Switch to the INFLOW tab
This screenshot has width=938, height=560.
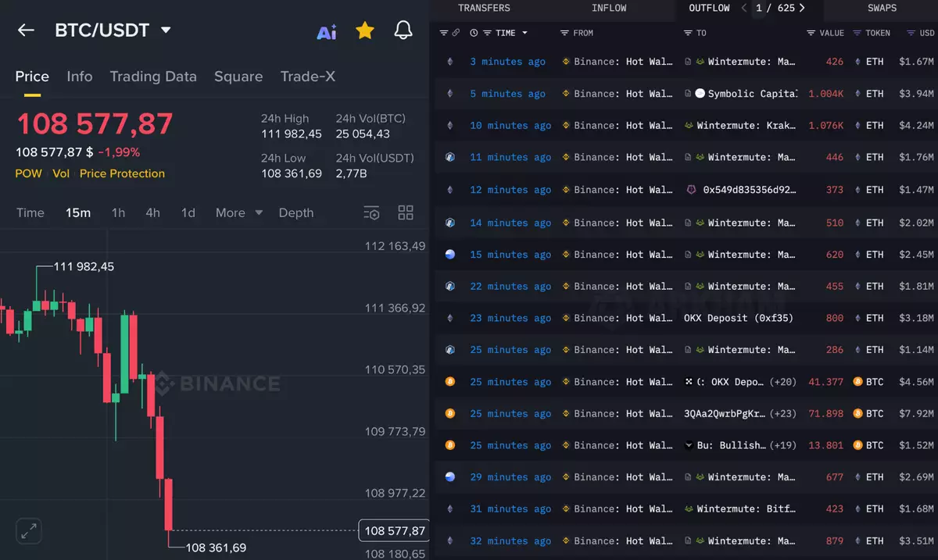(x=609, y=8)
